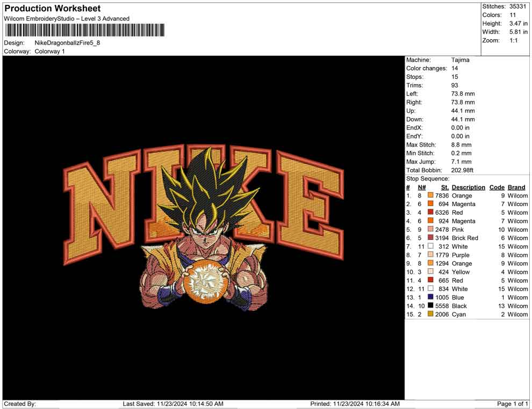
Task: Click the Machine value 'Tajima'
Action: pos(461,60)
